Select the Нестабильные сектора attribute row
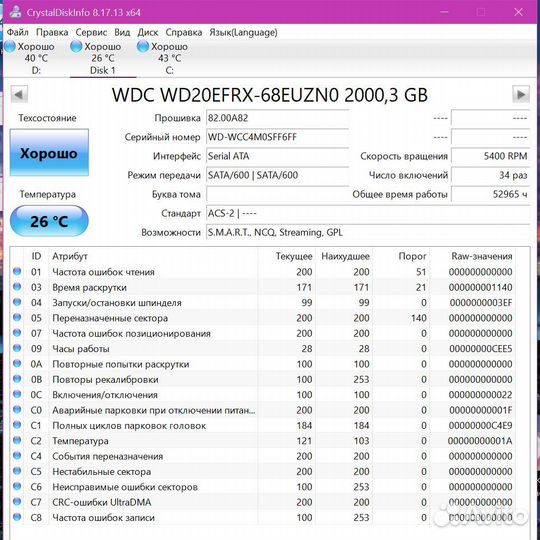 [x=263, y=471]
